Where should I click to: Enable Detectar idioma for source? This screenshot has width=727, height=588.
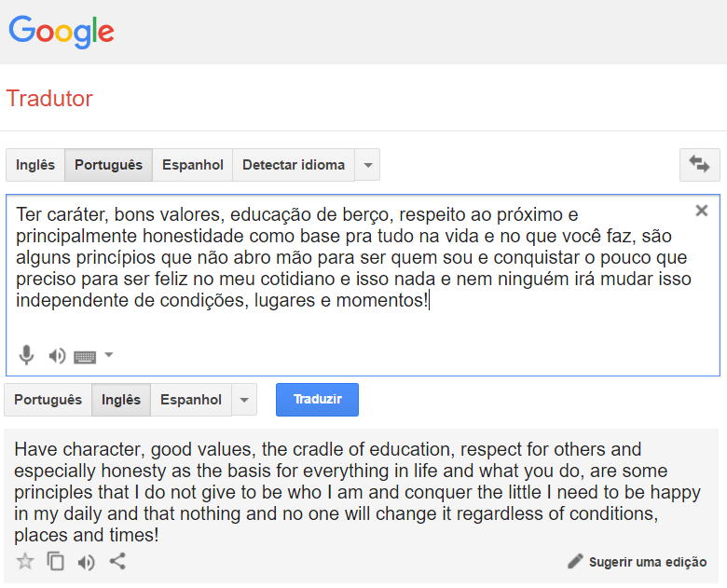(x=293, y=165)
